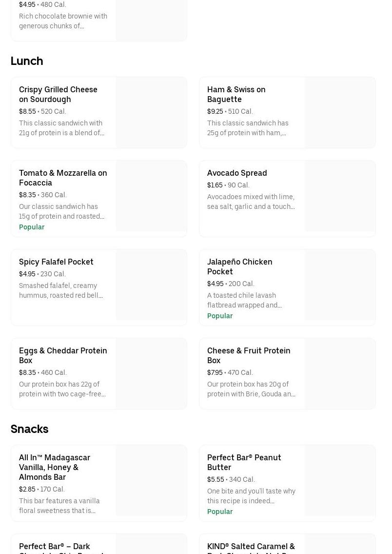Click the Cheese & Fruit Protein Box image
This screenshot has width=392, height=554.
tap(339, 373)
